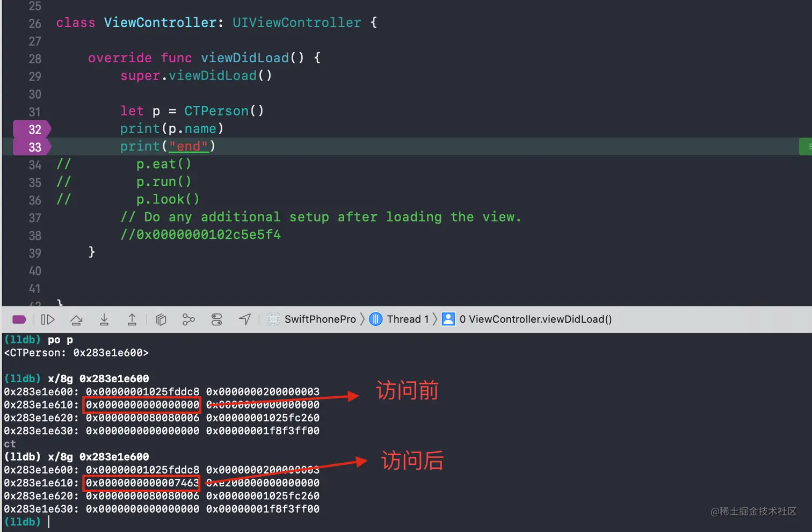Click line number 39 in the gutter
This screenshot has height=532, width=812.
(35, 253)
